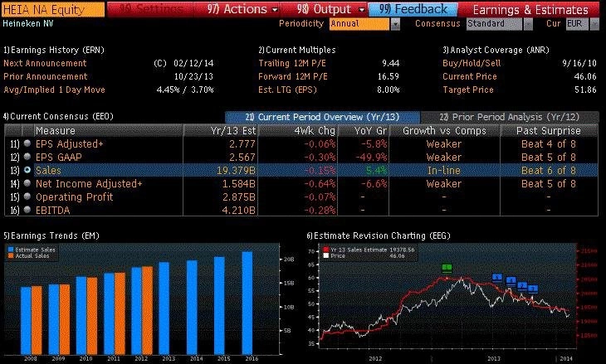Click the Standard consensus field
606x364 pixels.
pyautogui.click(x=494, y=24)
